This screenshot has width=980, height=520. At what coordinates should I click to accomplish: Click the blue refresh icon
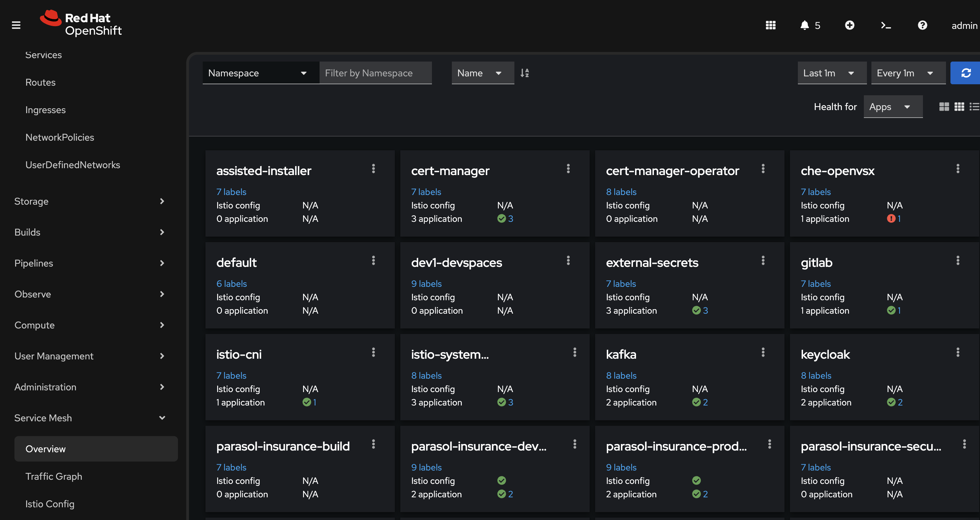click(967, 73)
